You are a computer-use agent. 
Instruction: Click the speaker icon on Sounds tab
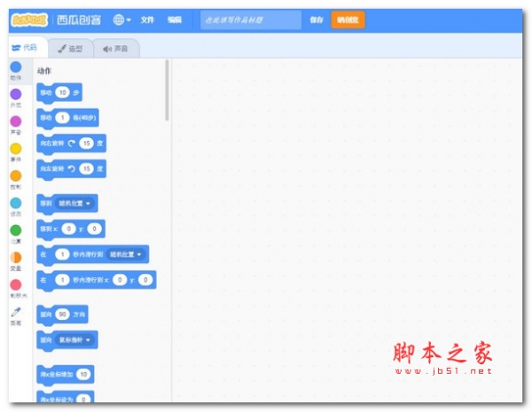pyautogui.click(x=107, y=49)
